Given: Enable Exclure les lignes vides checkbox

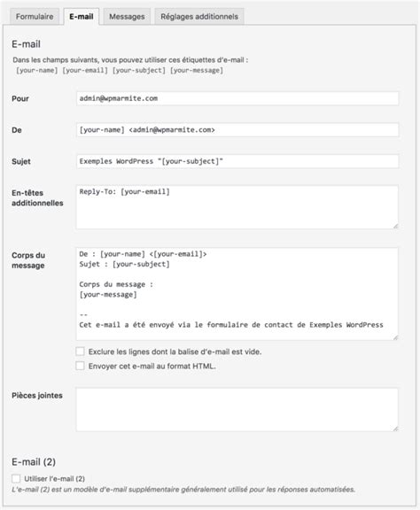Looking at the screenshot, I should point(80,352).
